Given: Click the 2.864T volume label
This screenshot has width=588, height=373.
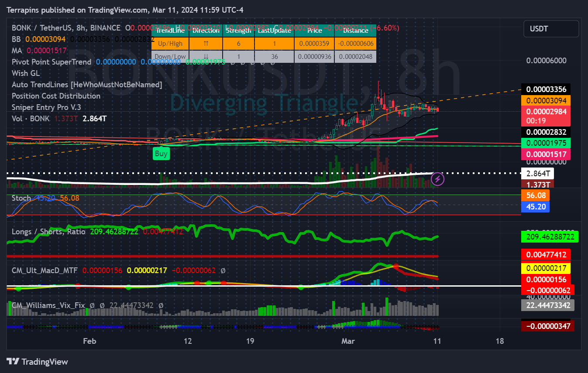Looking at the screenshot, I should click(538, 173).
